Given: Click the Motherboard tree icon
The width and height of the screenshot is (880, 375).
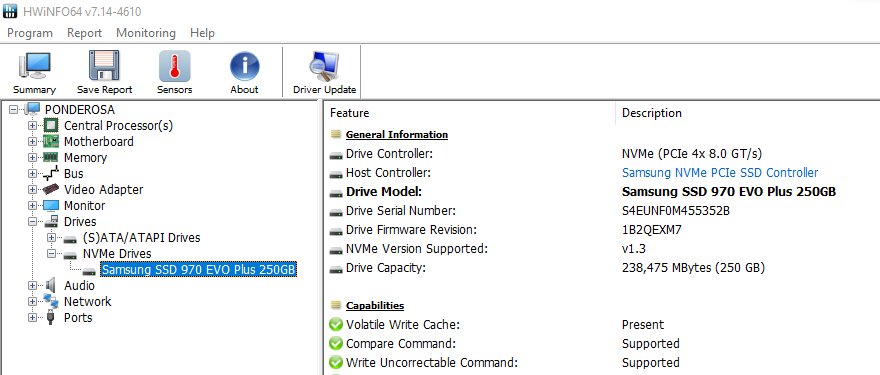Looking at the screenshot, I should (x=51, y=141).
